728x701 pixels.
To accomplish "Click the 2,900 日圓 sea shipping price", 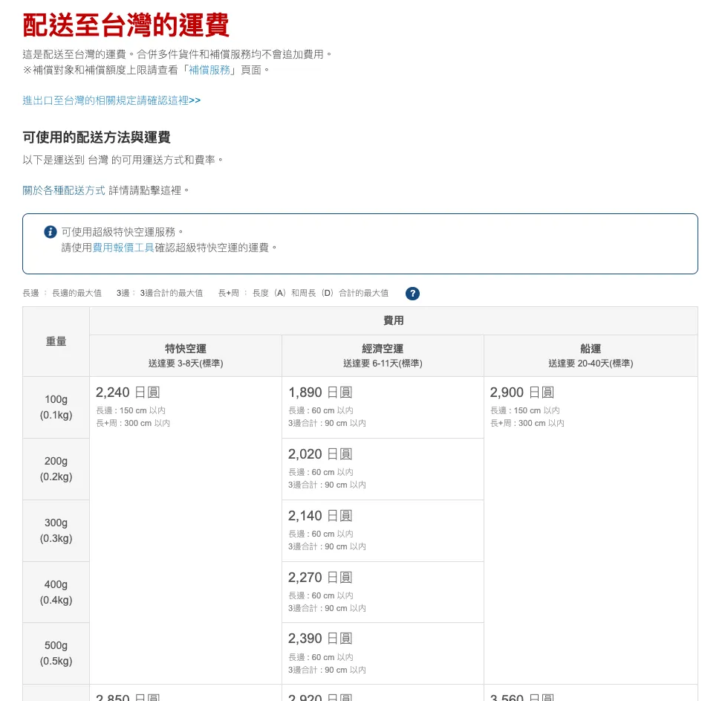I will pyautogui.click(x=522, y=393).
